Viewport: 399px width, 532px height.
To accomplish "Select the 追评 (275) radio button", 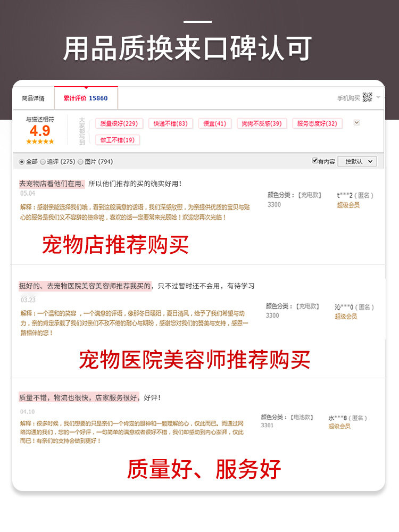I will [43, 162].
